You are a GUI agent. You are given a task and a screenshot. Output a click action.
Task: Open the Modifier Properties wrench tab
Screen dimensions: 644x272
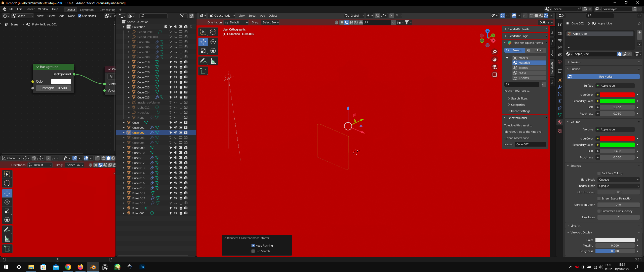click(x=560, y=87)
